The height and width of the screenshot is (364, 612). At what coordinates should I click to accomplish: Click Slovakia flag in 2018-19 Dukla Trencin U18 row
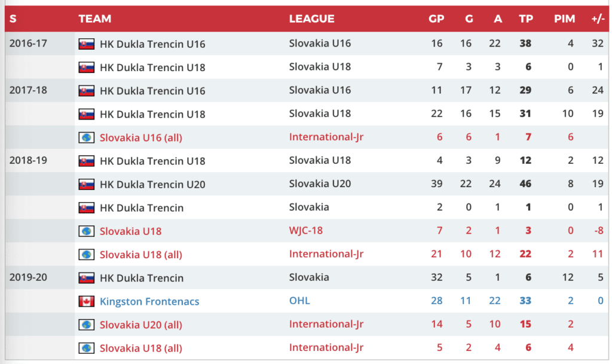[x=87, y=161]
